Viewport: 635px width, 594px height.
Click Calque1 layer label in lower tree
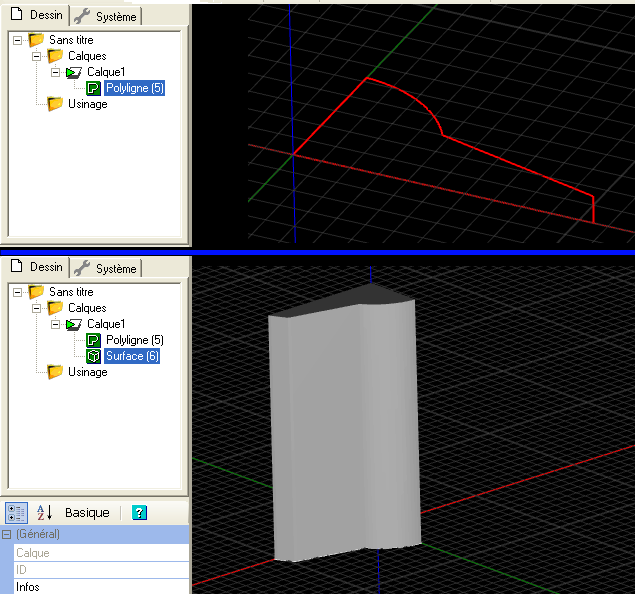(106, 324)
